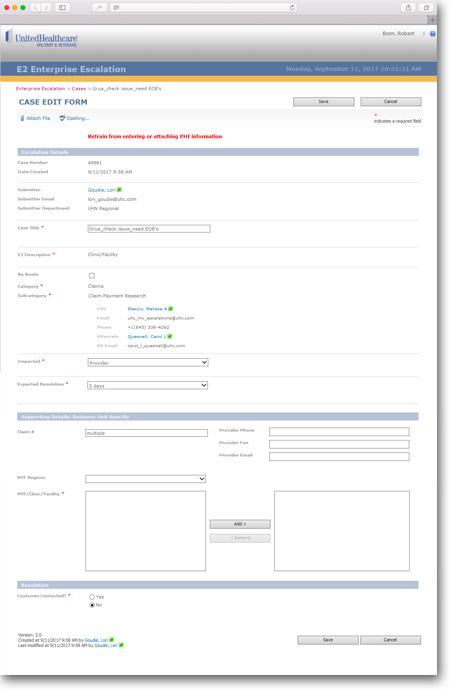The height and width of the screenshot is (690, 450).
Task: Click top Save button
Action: point(324,102)
